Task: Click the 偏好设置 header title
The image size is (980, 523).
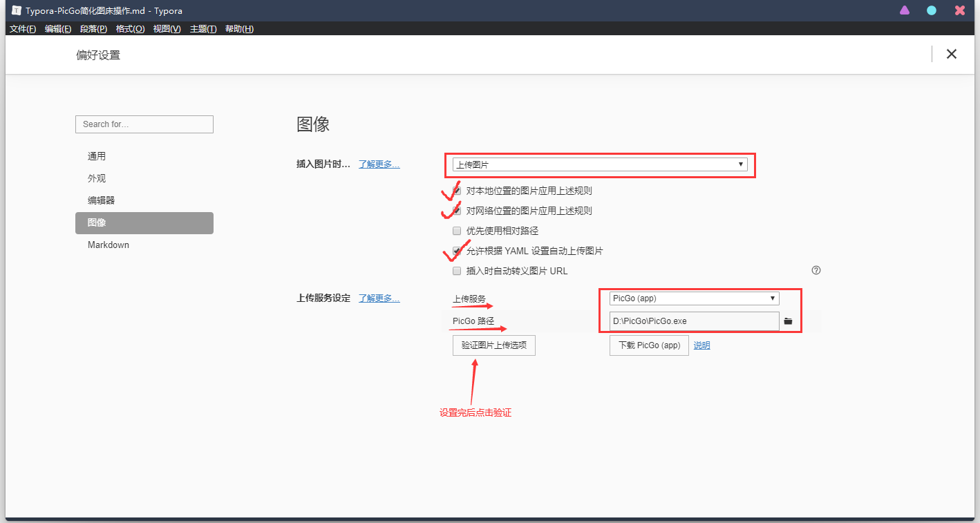Action: tap(98, 55)
